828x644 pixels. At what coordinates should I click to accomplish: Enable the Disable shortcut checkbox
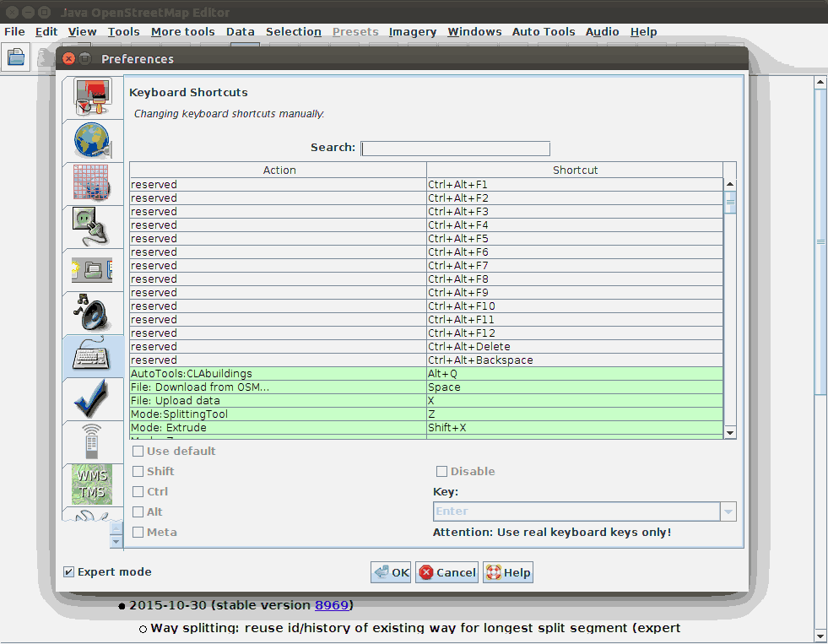[x=441, y=472]
